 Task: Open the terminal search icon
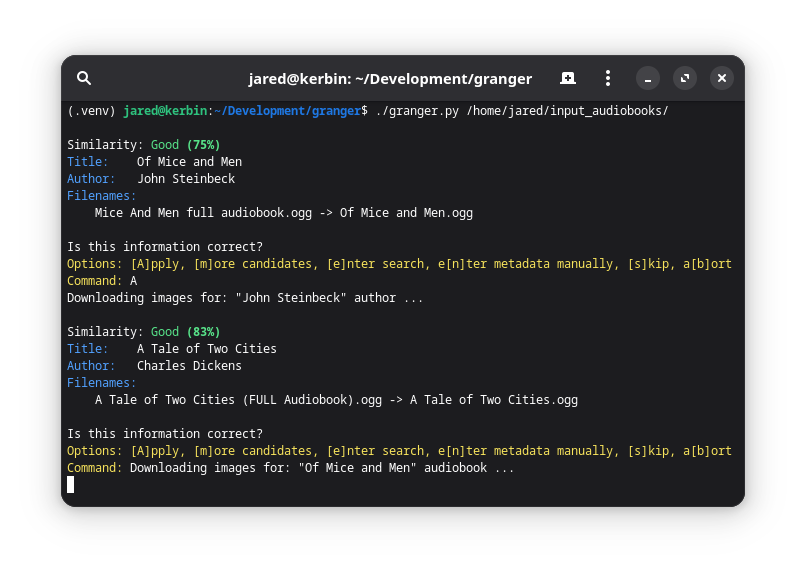(84, 78)
